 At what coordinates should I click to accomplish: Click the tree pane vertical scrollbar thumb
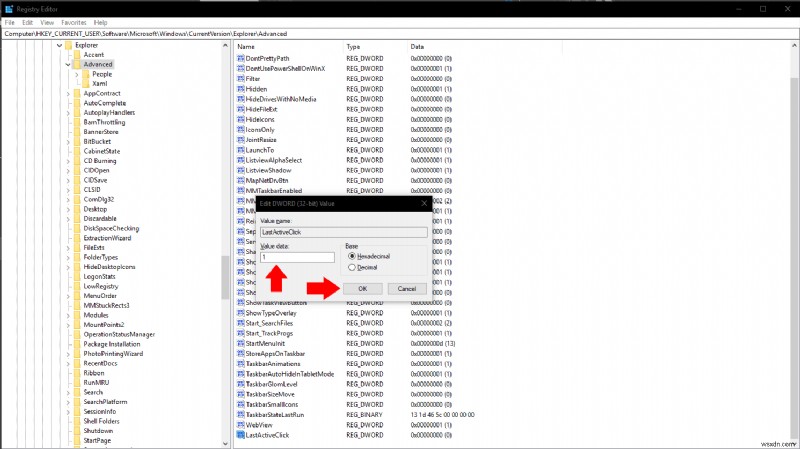226,277
